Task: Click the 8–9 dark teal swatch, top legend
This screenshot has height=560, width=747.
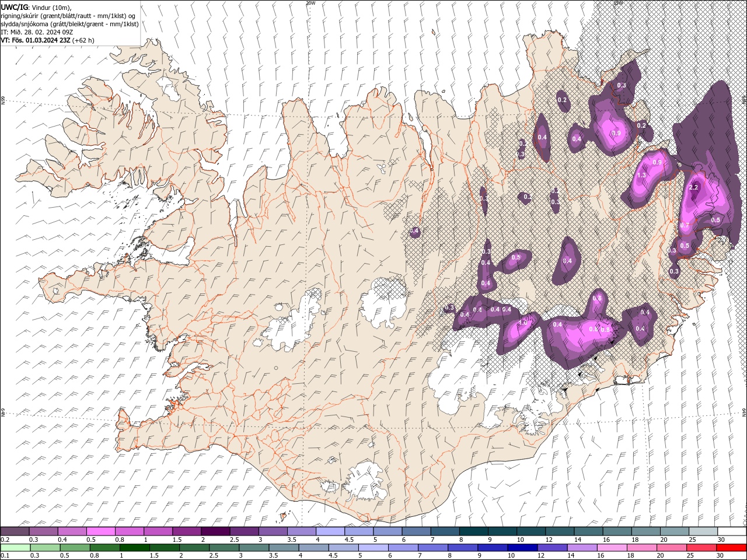Action: 474,531
